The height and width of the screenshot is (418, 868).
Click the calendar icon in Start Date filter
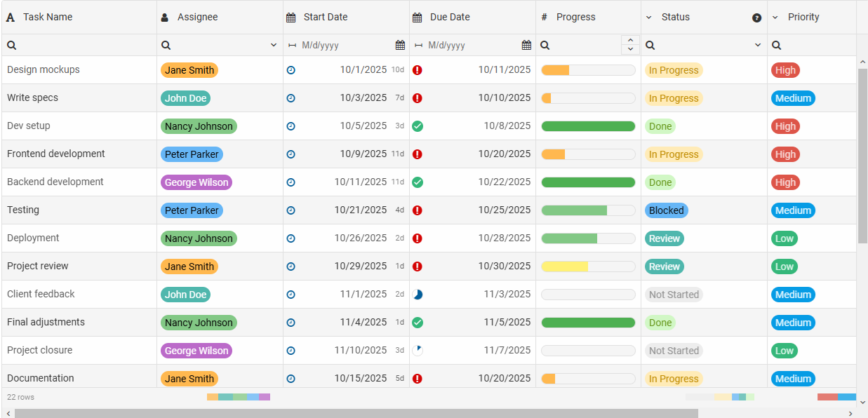pyautogui.click(x=400, y=45)
